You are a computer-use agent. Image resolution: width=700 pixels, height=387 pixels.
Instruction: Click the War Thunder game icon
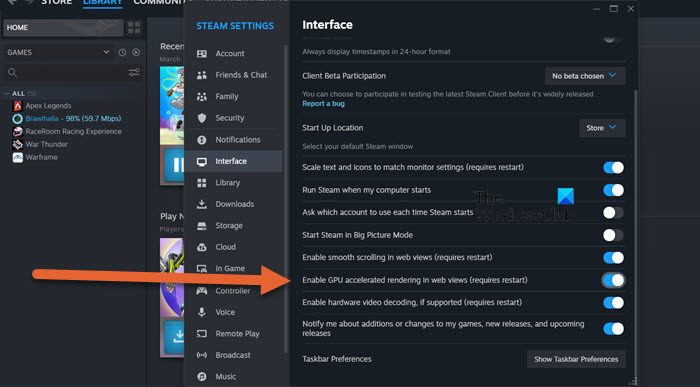[17, 144]
